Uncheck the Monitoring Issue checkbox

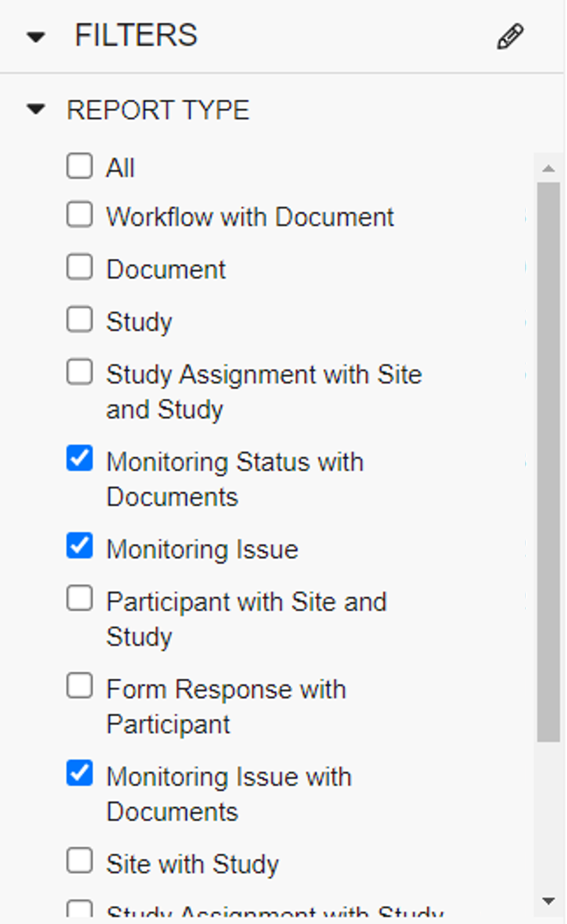click(79, 546)
